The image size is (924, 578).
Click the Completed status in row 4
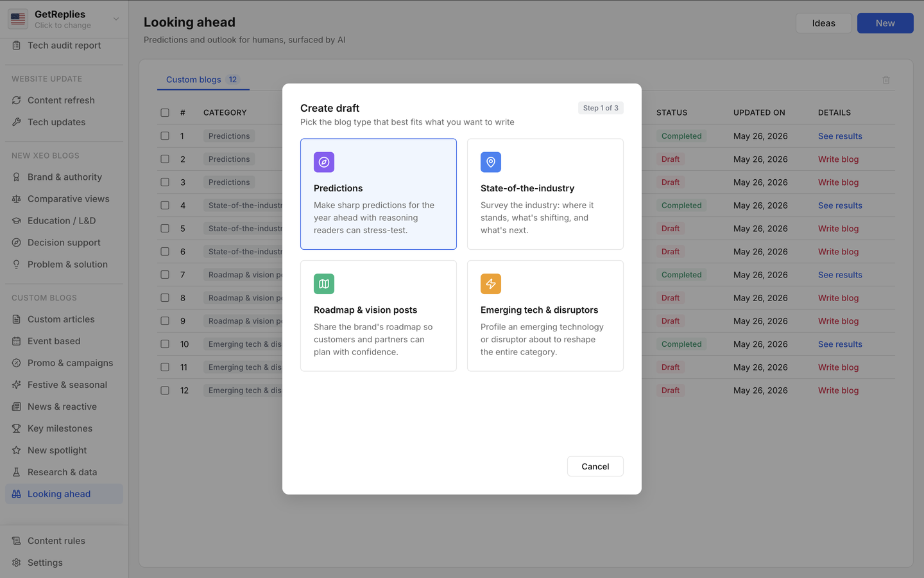[x=681, y=206]
